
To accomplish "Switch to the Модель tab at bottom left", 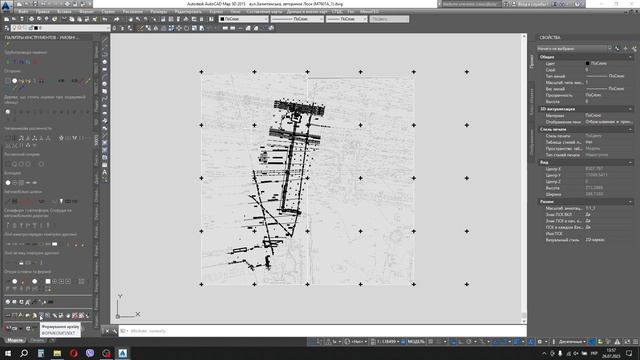I will (15, 340).
